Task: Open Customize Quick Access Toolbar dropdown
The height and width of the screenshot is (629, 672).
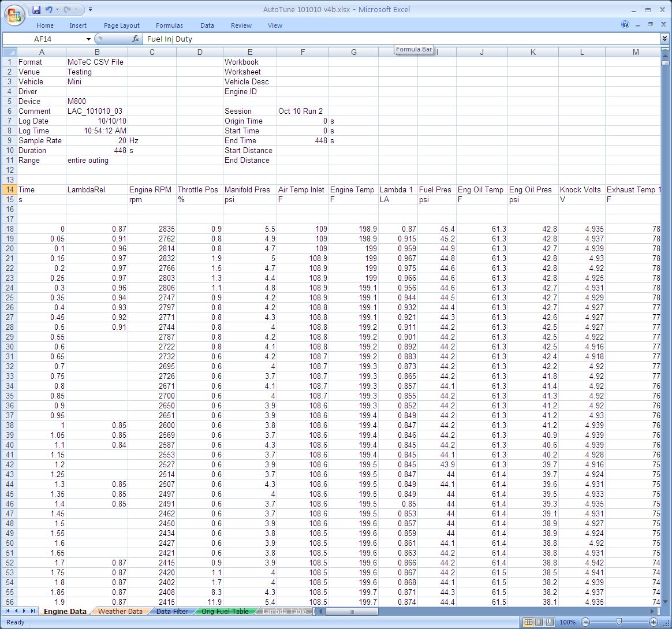Action: click(x=91, y=10)
